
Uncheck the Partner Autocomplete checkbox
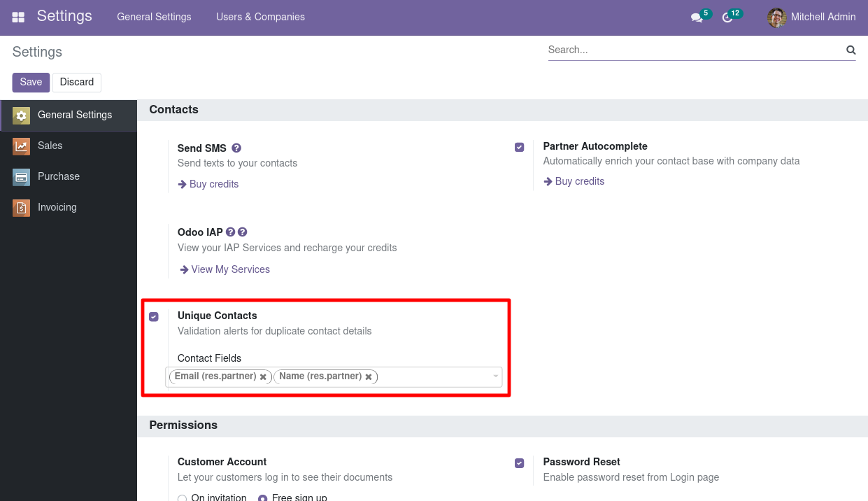tap(519, 147)
